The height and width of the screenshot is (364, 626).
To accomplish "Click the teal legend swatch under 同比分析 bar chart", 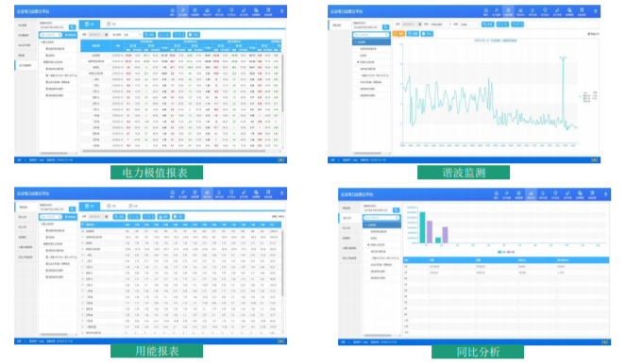I will (499, 252).
